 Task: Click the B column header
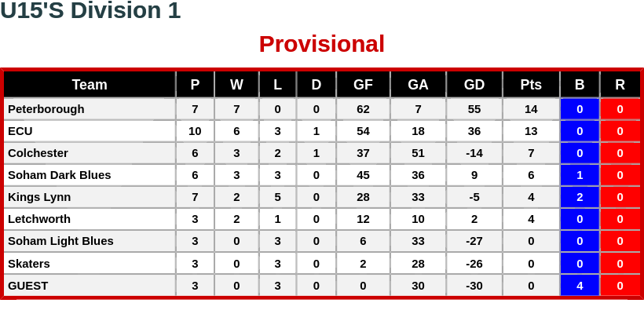(x=580, y=85)
